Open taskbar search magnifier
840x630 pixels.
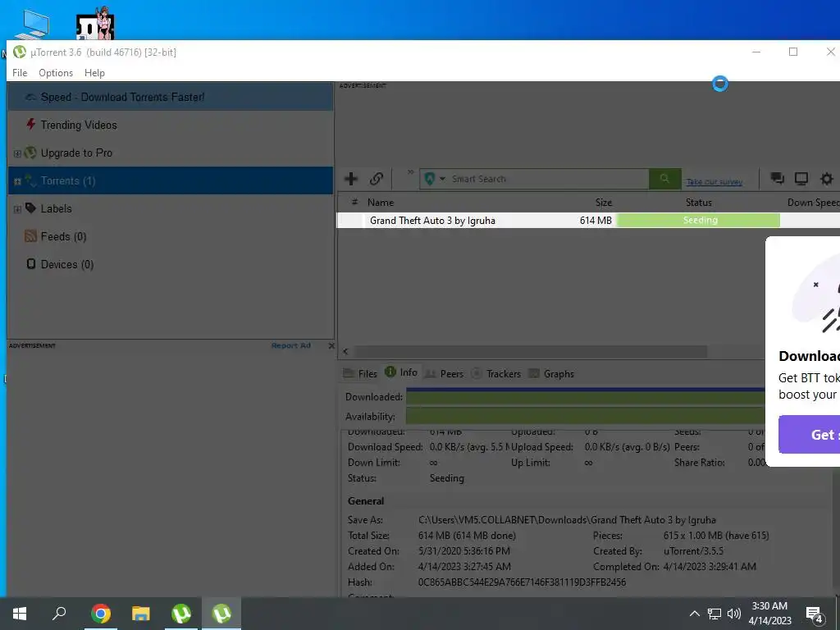coord(59,614)
